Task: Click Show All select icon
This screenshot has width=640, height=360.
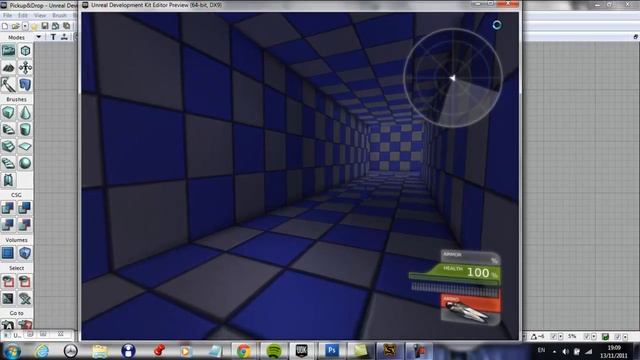Action: tap(25, 298)
